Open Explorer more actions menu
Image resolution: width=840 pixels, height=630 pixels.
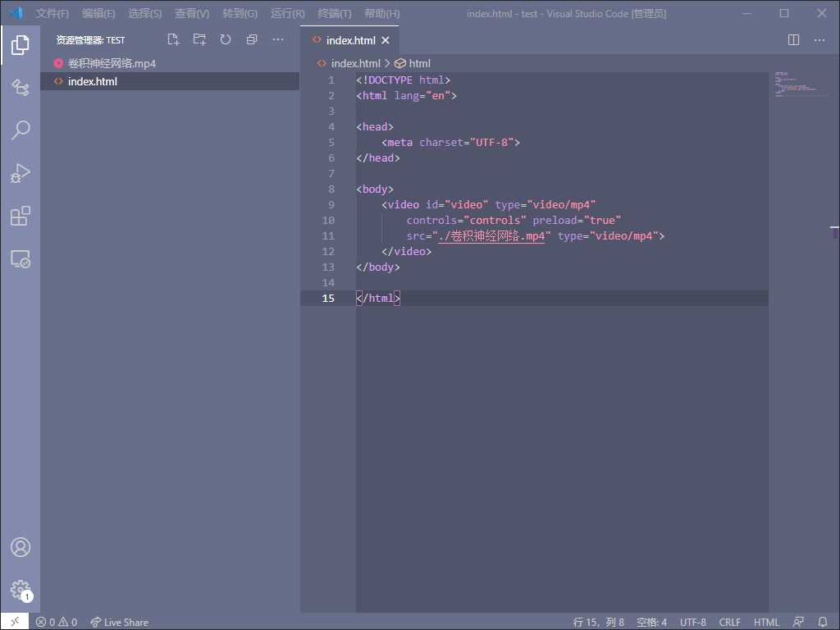tap(278, 39)
